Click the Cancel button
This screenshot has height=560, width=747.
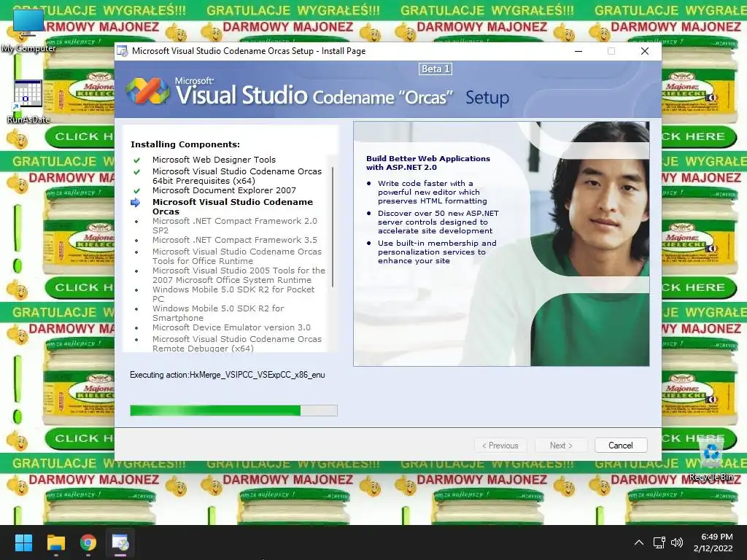tap(621, 446)
